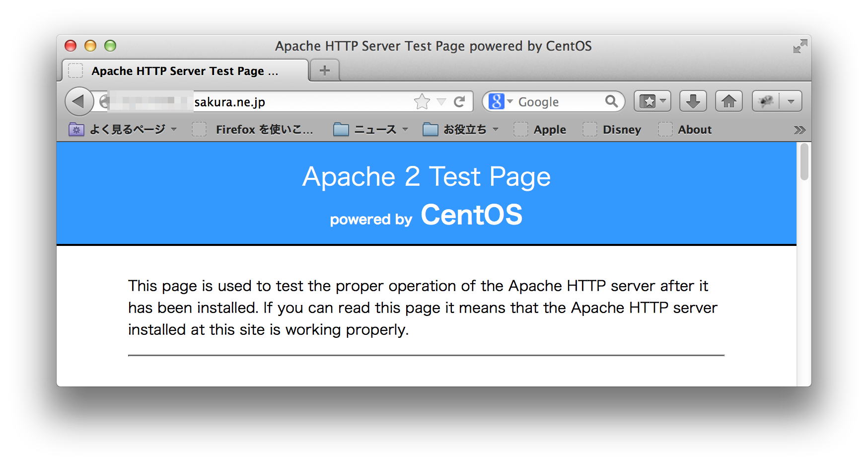Click the address bar showing sakura.ne.jp

[284, 101]
